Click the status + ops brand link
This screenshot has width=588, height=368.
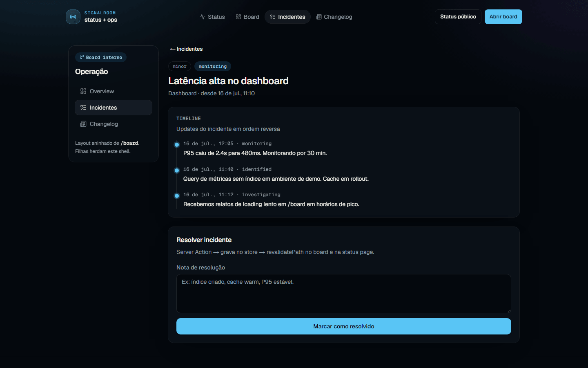pyautogui.click(x=100, y=20)
